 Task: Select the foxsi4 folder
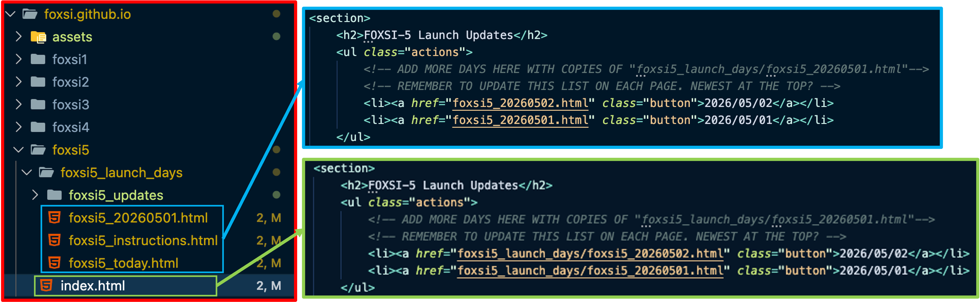click(x=71, y=127)
